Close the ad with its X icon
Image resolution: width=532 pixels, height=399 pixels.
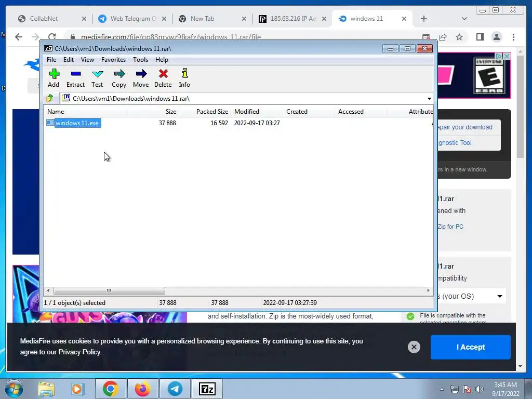tap(507, 56)
